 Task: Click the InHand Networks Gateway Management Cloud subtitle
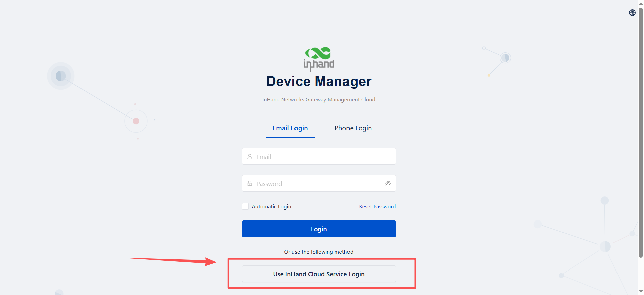pos(319,100)
